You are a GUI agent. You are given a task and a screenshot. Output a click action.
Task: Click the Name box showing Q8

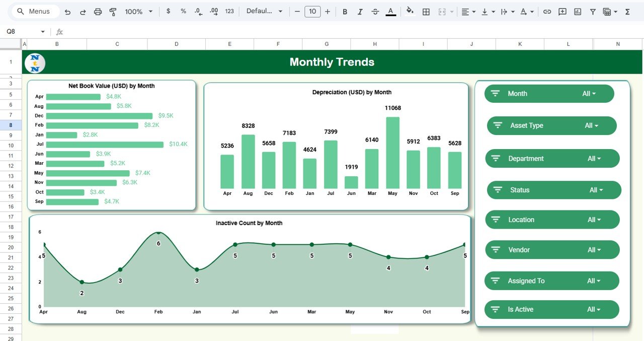20,32
